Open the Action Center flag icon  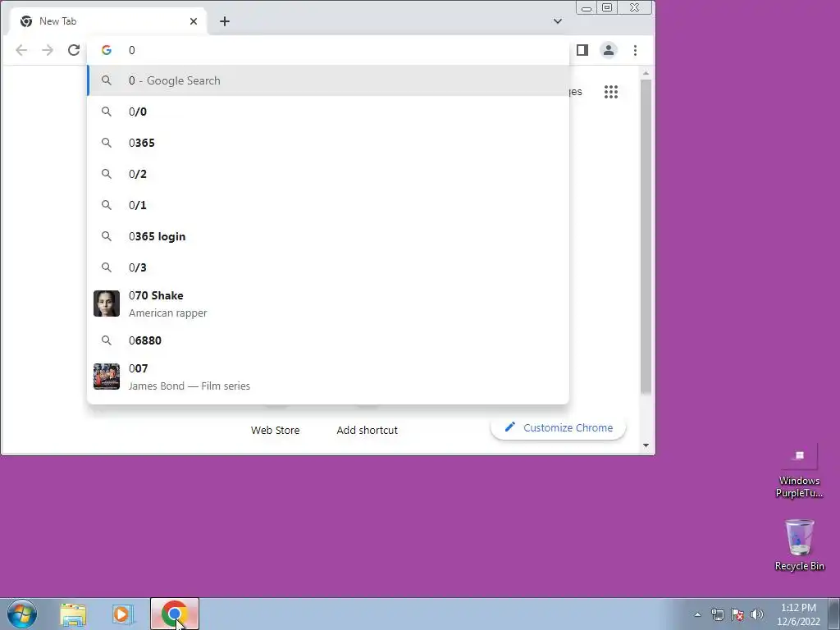[737, 614]
